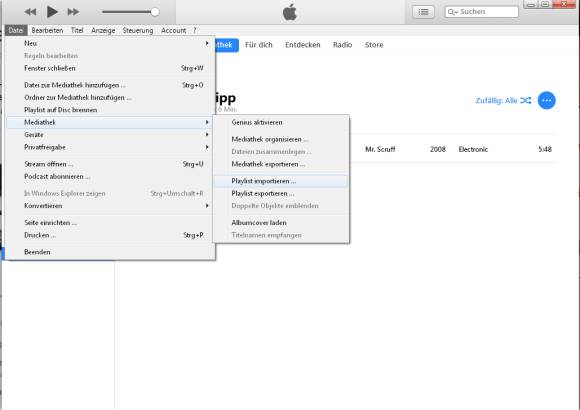Choose Drucken from the menu
The width and height of the screenshot is (580, 410).
[x=110, y=235]
